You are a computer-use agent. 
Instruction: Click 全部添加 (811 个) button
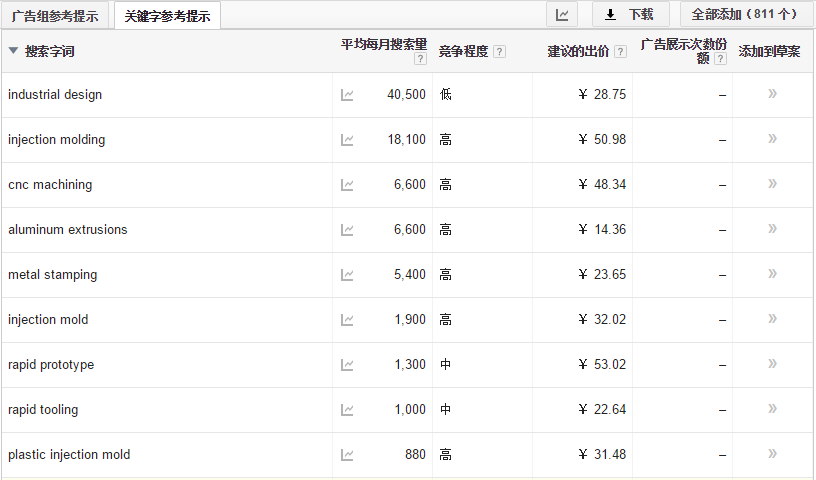745,15
